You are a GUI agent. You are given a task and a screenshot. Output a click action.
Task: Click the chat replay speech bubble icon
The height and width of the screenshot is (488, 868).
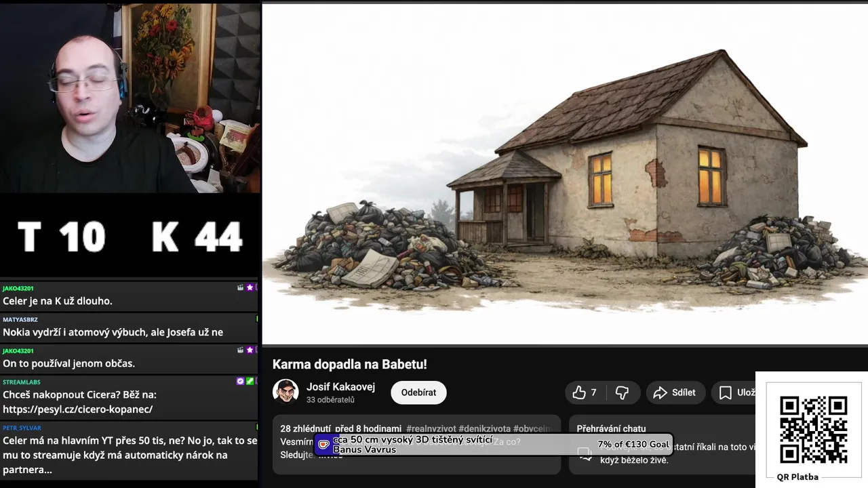pyautogui.click(x=585, y=453)
